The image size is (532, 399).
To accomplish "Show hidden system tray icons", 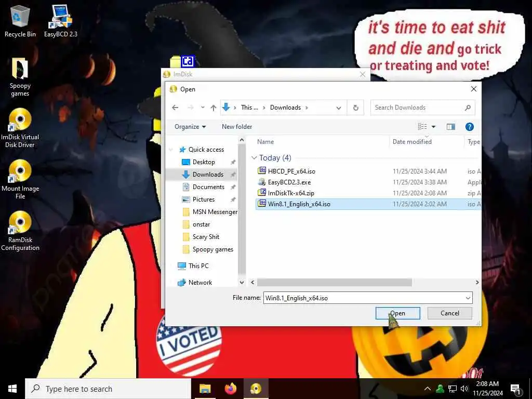I will tap(428, 389).
